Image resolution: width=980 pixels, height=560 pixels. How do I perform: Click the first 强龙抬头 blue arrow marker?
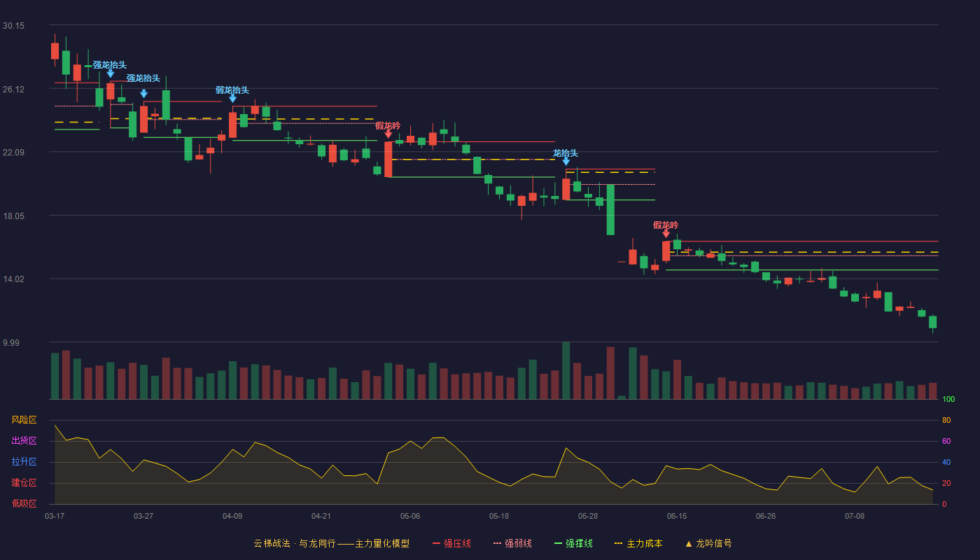110,73
